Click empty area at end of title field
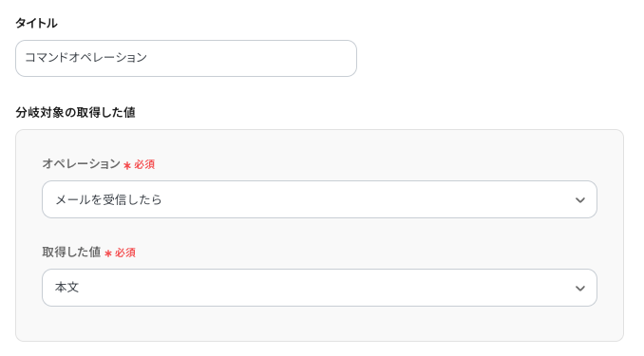The width and height of the screenshot is (644, 356). point(255,58)
